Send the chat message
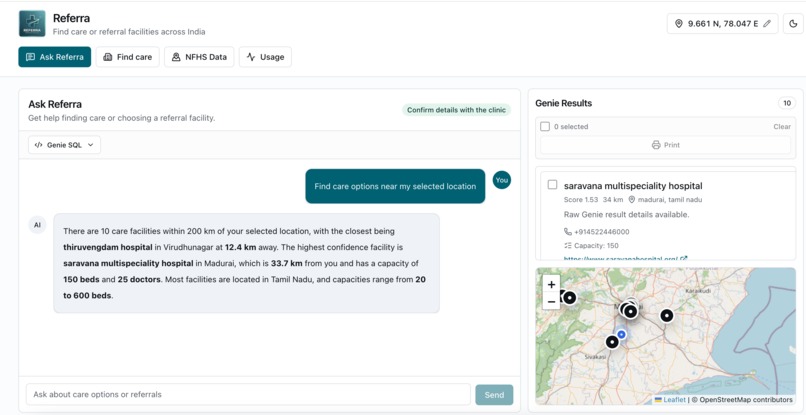The height and width of the screenshot is (415, 806). pyautogui.click(x=494, y=395)
